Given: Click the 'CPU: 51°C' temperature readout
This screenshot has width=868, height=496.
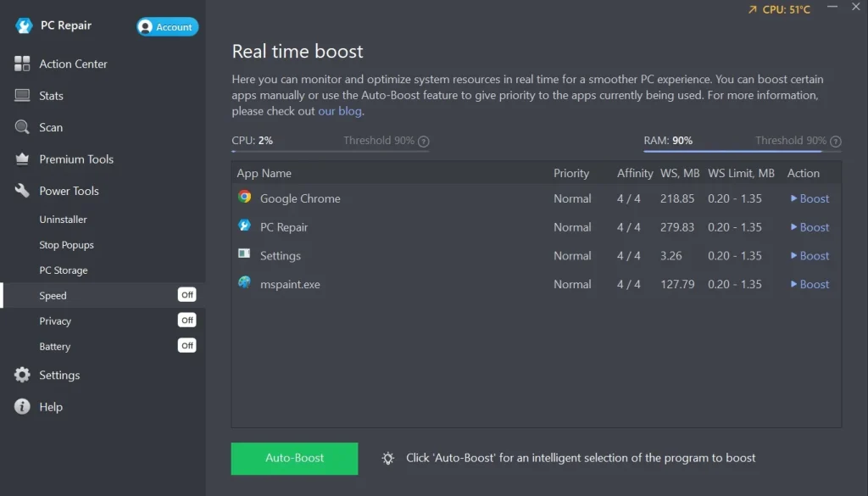Looking at the screenshot, I should 786,9.
